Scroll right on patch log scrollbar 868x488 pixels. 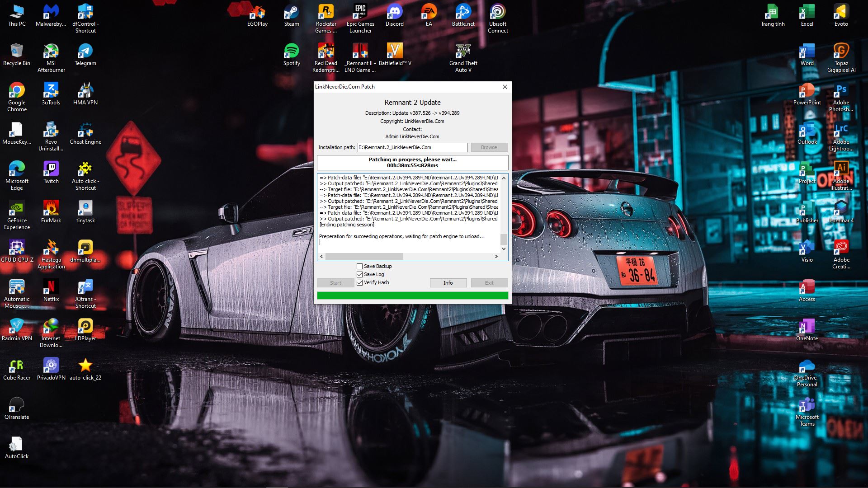(x=496, y=256)
